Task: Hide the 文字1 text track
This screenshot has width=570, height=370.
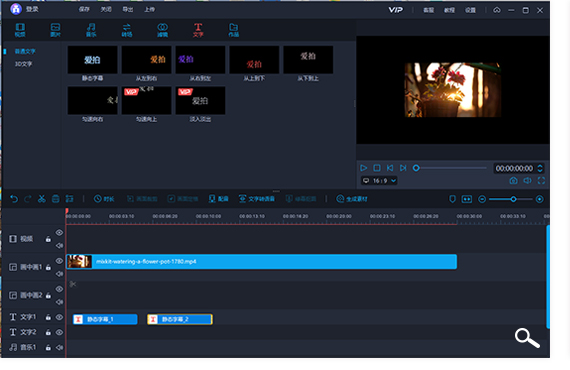Action: point(59,317)
